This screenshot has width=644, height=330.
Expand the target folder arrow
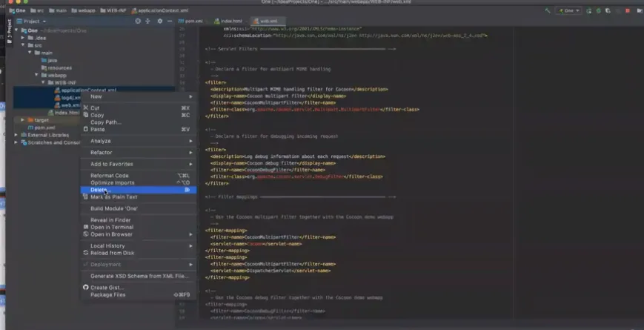point(23,120)
